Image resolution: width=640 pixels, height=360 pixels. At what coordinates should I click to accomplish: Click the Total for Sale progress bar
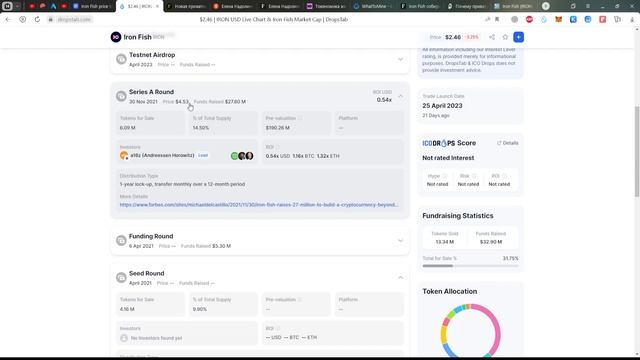click(x=470, y=266)
